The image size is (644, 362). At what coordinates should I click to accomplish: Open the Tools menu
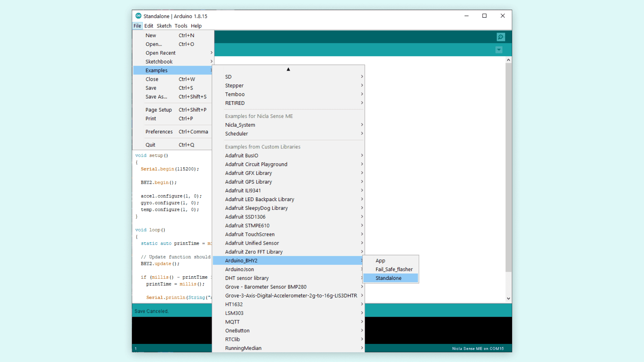[181, 26]
